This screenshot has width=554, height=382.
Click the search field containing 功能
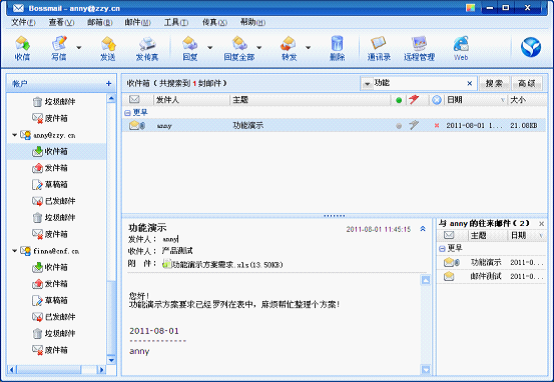(419, 83)
